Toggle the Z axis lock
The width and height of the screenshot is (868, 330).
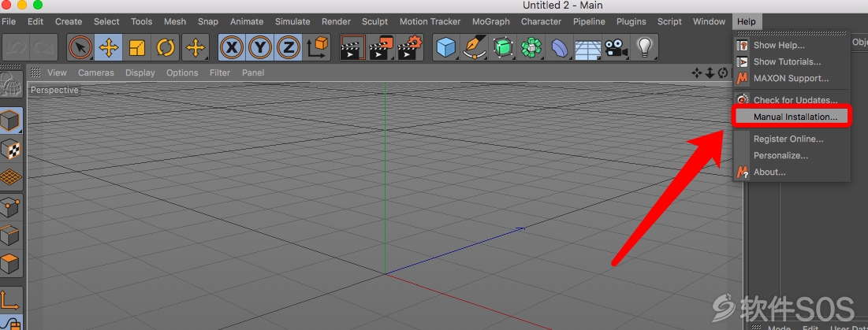click(x=288, y=47)
